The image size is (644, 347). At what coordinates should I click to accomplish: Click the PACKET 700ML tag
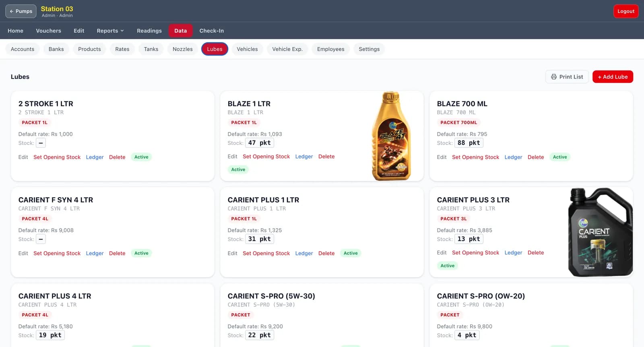coord(458,122)
